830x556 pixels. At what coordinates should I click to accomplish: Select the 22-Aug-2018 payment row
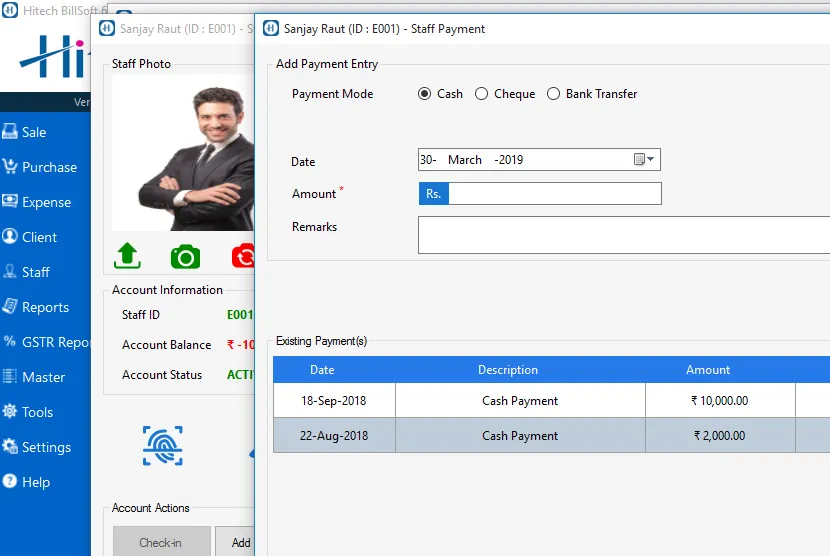520,436
